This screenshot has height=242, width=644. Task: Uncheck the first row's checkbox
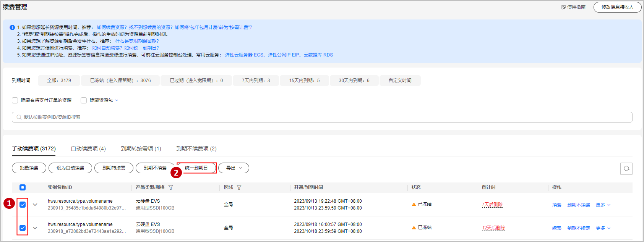click(x=23, y=205)
